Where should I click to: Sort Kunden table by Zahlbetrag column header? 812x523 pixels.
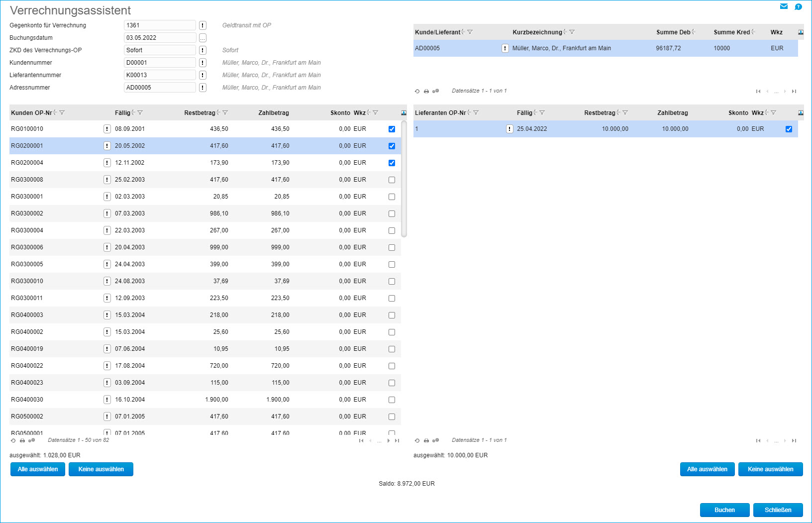coord(273,113)
